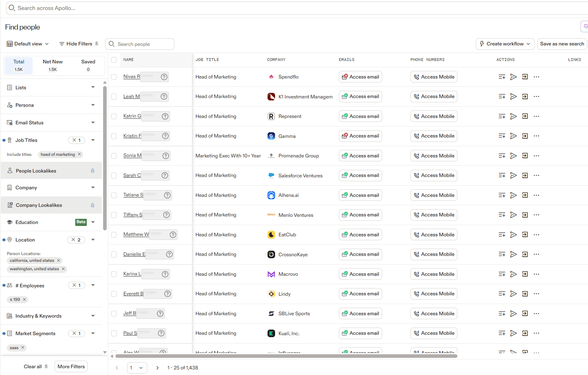Click the People Lookalikes lock icon
The height and width of the screenshot is (375, 588).
[x=92, y=171]
